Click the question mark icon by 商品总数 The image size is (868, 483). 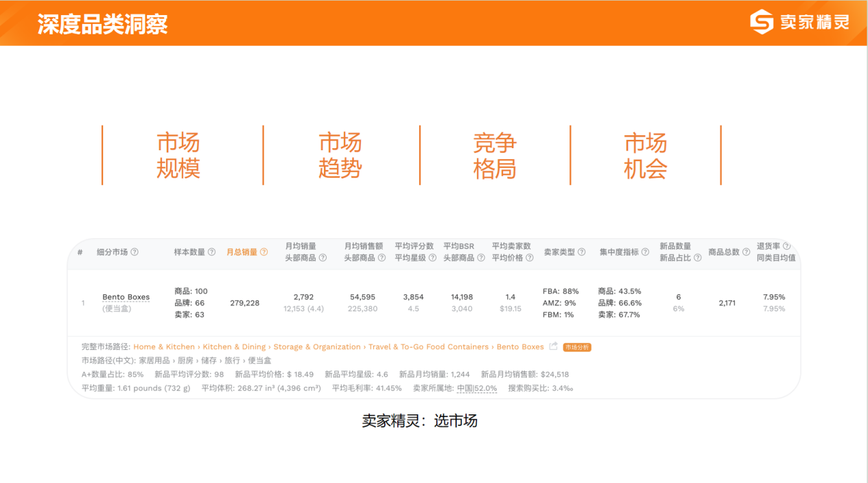[745, 251]
